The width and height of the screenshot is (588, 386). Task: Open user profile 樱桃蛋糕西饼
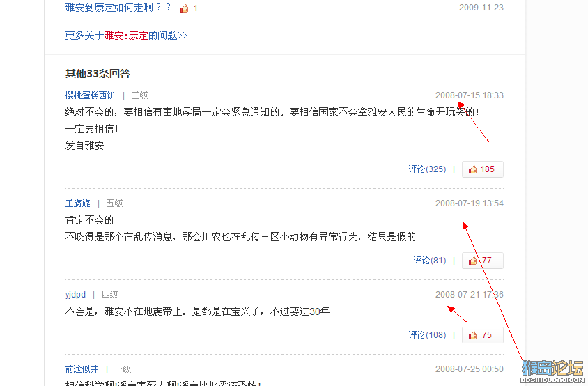[90, 95]
